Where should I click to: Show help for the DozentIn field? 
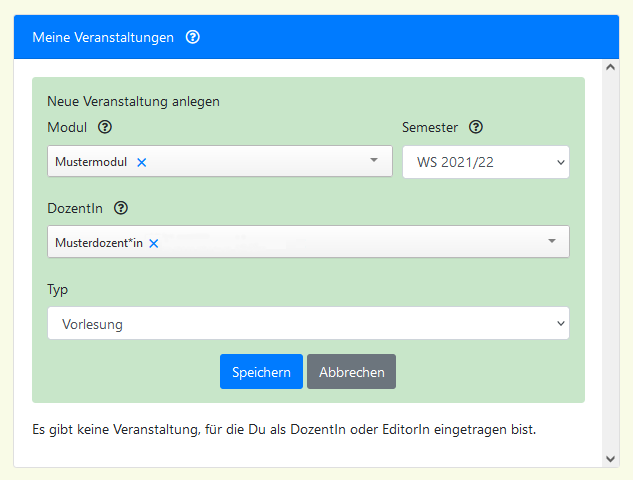coord(121,208)
